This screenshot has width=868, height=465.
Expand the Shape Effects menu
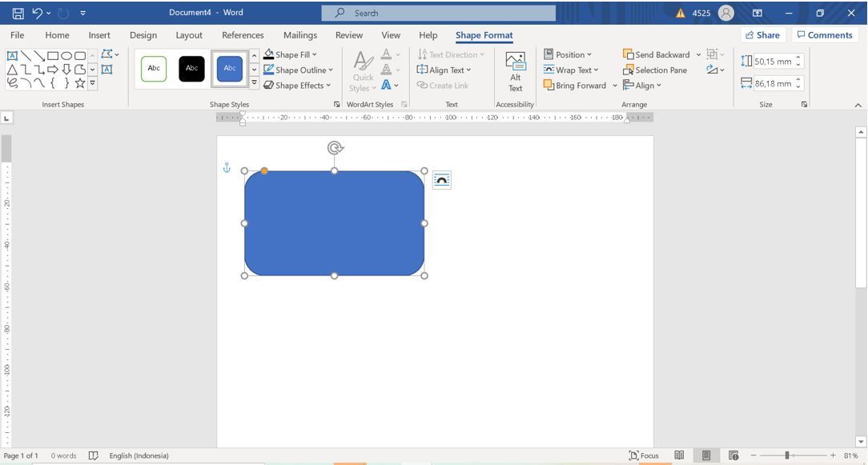(x=296, y=86)
